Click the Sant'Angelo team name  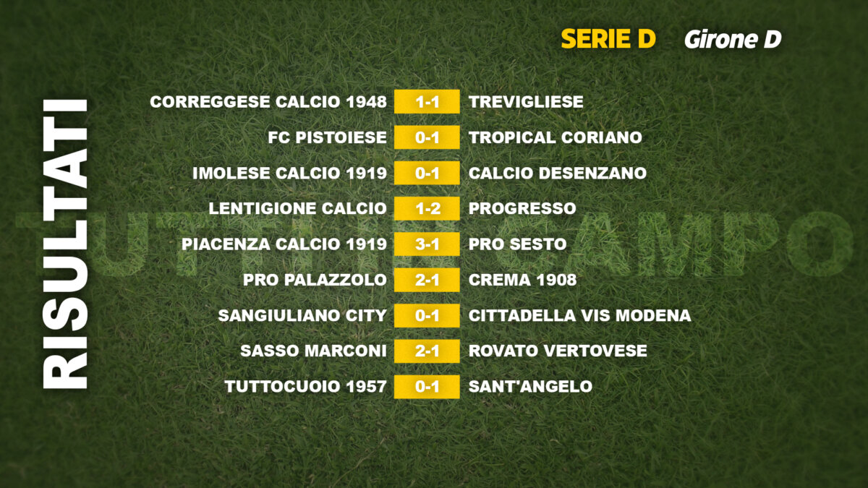(530, 387)
